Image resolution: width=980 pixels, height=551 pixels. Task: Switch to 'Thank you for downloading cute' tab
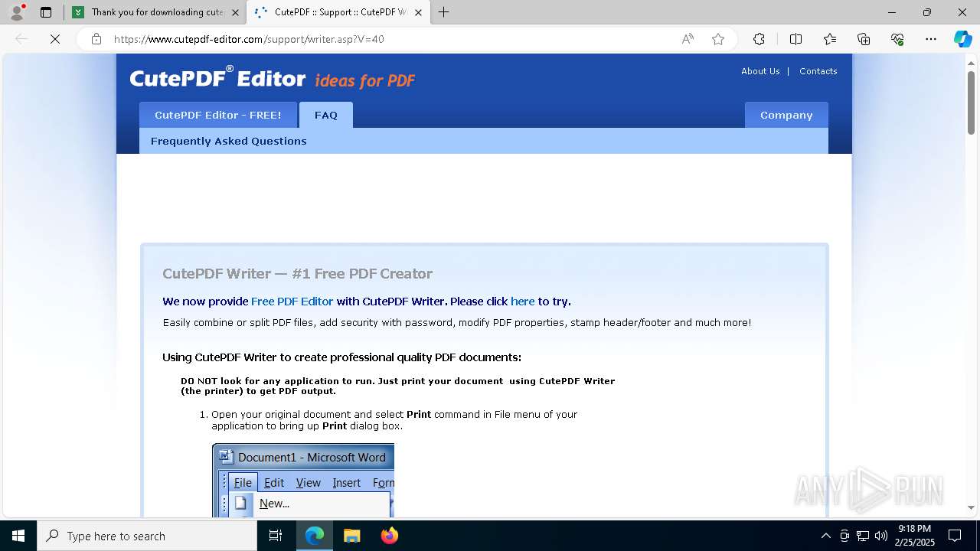(156, 12)
